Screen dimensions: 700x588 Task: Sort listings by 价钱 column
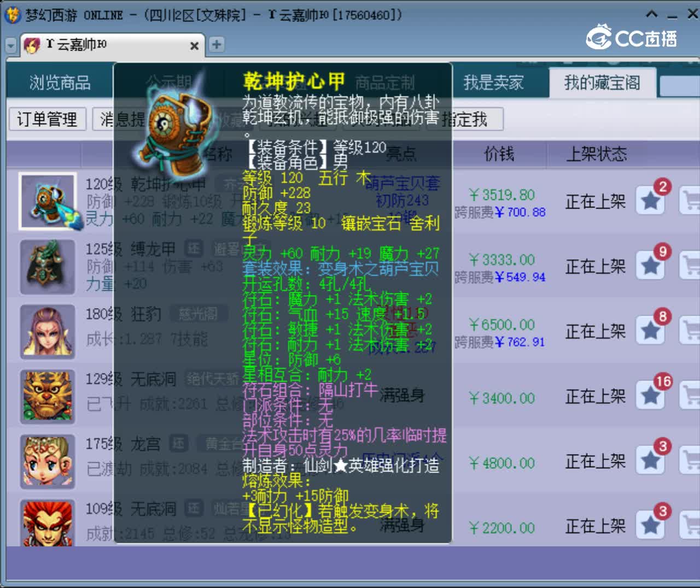(x=499, y=154)
